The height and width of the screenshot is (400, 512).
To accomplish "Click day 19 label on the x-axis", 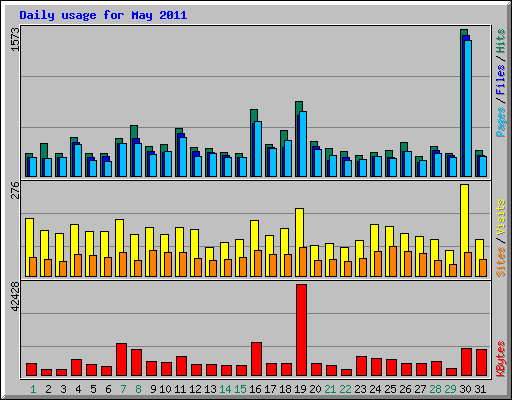I will (300, 389).
